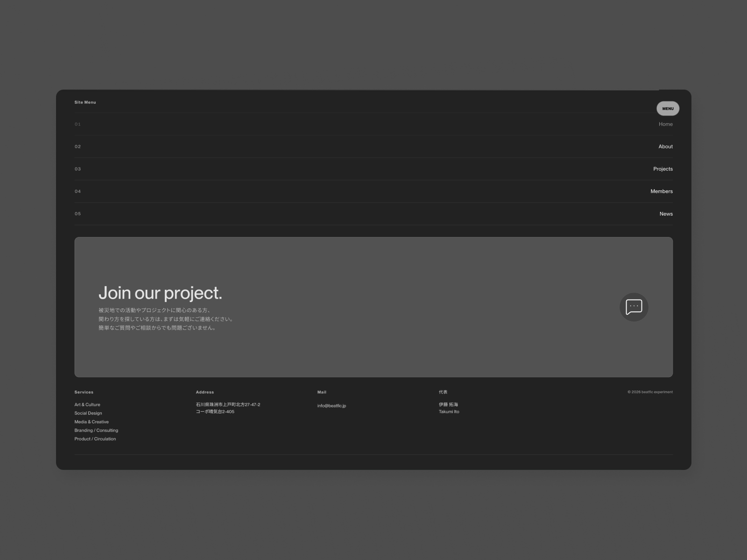Click the Site Menu label
This screenshot has height=560, width=747.
point(85,102)
